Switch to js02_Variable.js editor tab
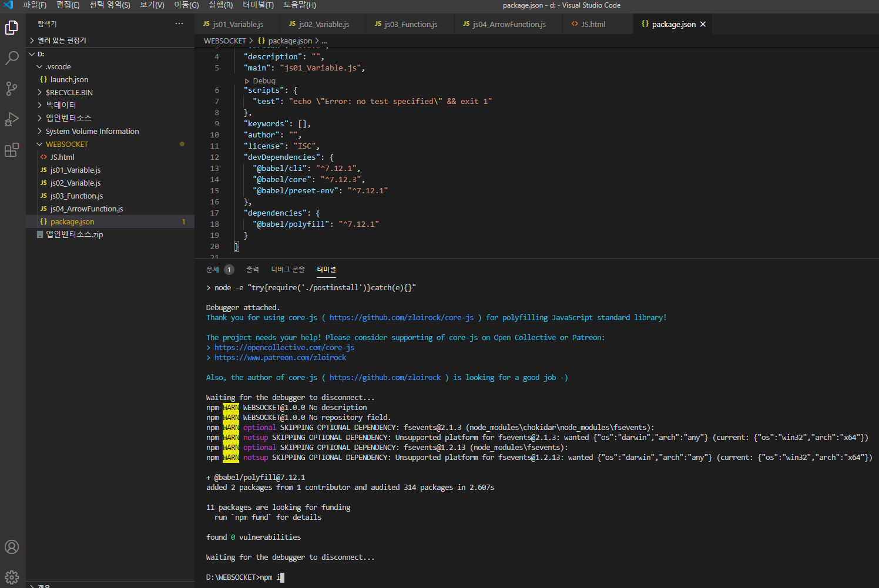Viewport: 879px width, 588px height. click(323, 24)
